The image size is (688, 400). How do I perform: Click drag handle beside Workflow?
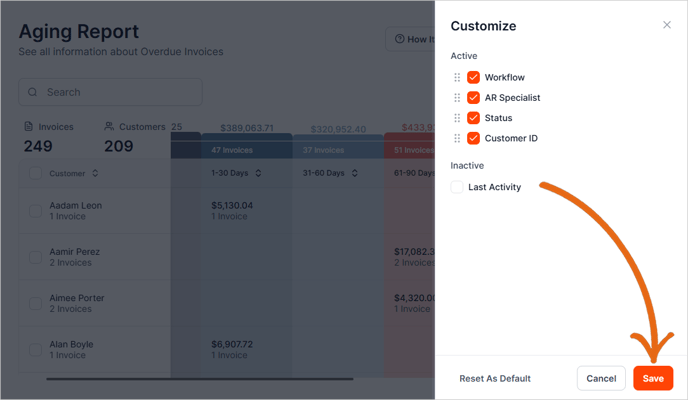[457, 78]
